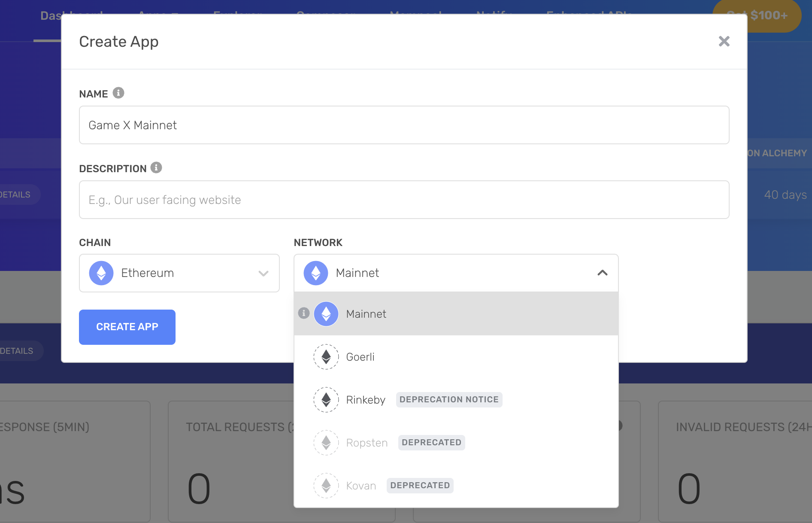Click the Rinkeby network icon
This screenshot has height=523, width=812.
pos(326,400)
